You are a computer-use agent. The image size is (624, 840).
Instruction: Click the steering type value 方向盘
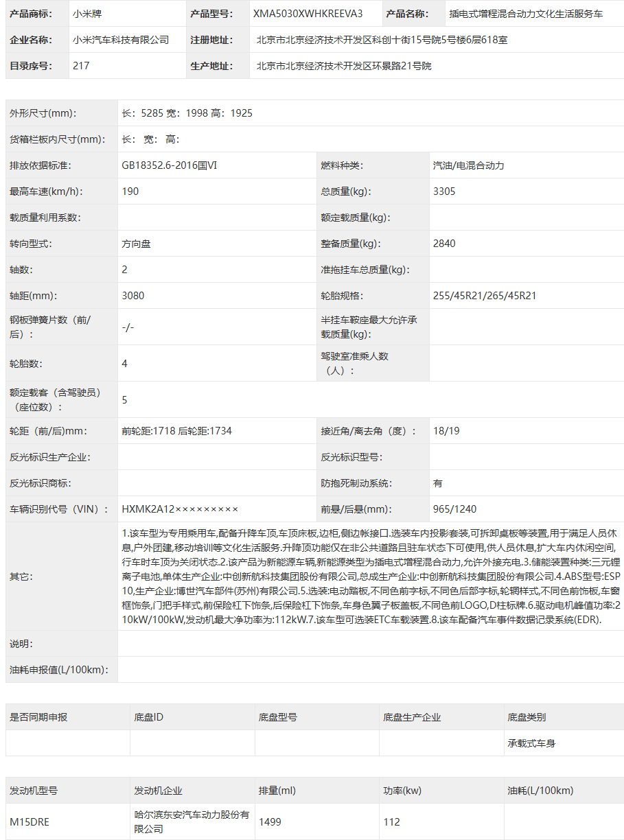136,244
